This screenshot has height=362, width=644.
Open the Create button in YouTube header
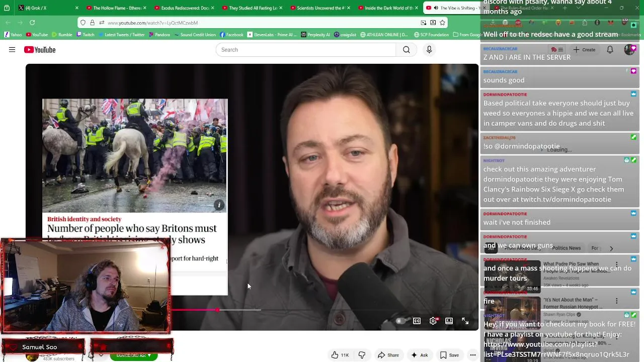(x=583, y=50)
